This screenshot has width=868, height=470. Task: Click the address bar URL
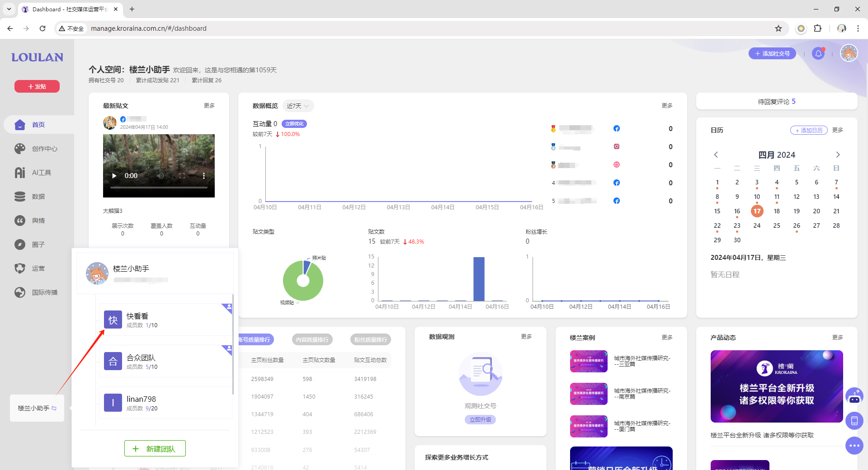(149, 28)
